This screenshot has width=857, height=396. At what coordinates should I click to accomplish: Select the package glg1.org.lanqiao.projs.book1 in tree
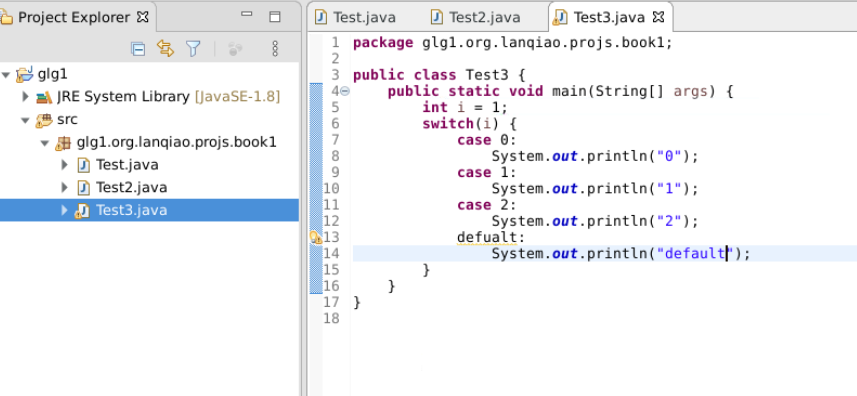(177, 143)
